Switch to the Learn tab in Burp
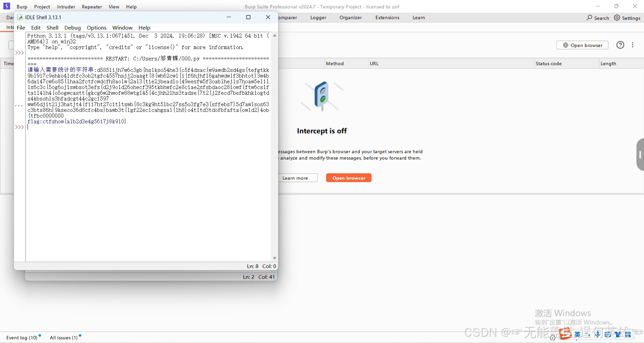Image resolution: width=644 pixels, height=343 pixels. 418,17
